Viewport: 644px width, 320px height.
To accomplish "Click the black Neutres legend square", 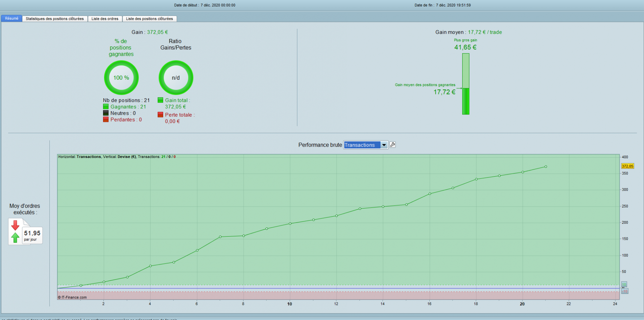I will click(106, 113).
